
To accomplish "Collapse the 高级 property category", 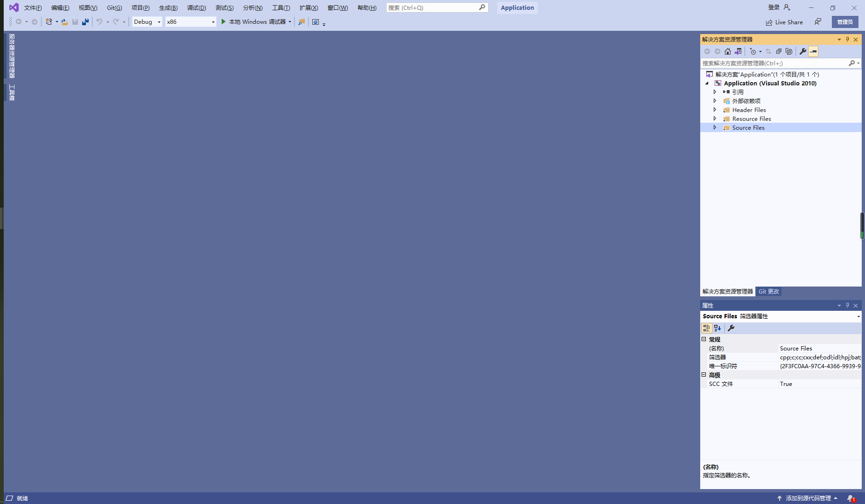I will [x=704, y=375].
